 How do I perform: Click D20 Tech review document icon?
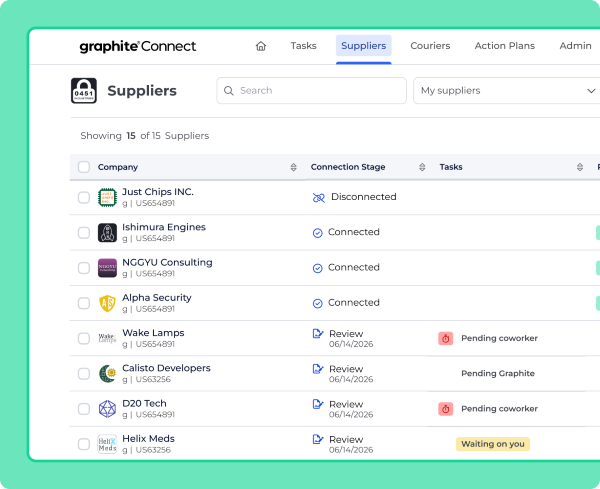(x=318, y=404)
